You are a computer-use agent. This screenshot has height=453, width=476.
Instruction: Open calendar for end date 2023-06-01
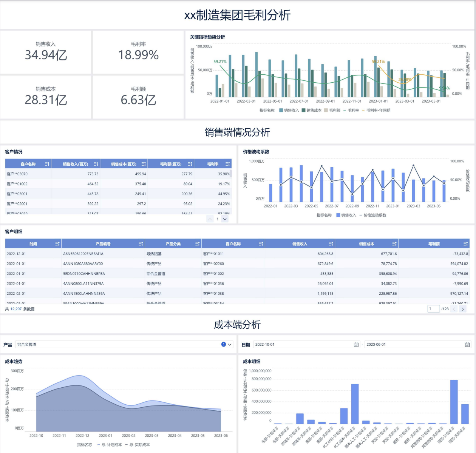(467, 345)
